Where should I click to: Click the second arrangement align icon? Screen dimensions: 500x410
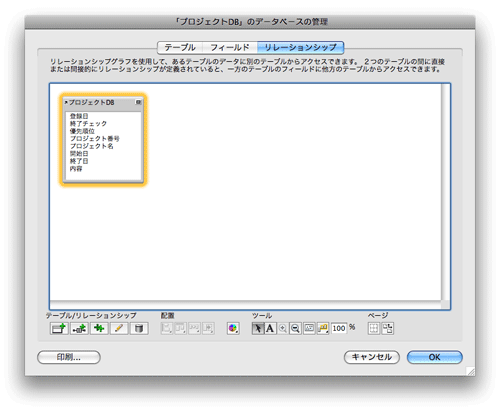pyautogui.click(x=180, y=329)
